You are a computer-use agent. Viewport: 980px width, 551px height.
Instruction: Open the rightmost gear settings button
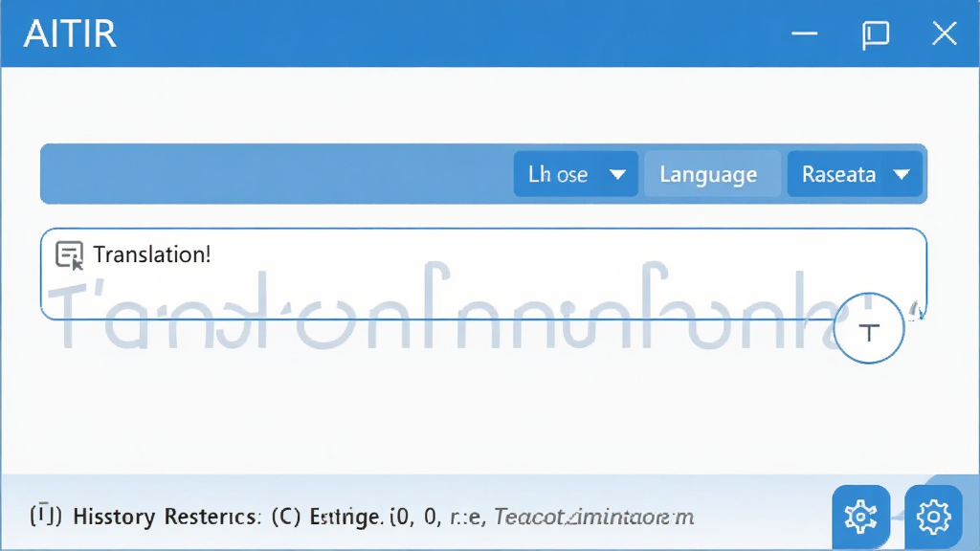pos(933,517)
